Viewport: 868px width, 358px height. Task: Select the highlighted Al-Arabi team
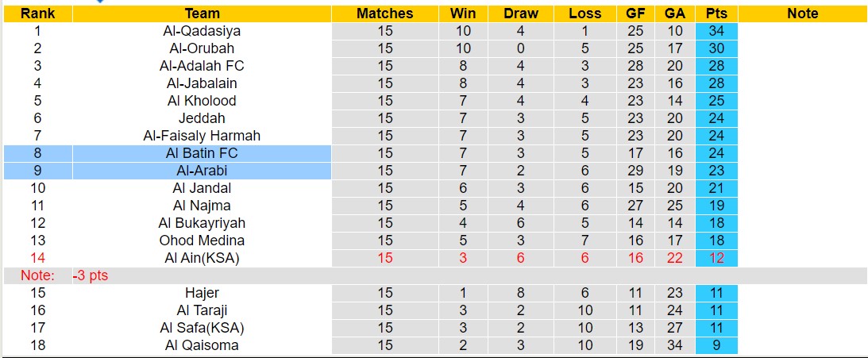(x=202, y=171)
